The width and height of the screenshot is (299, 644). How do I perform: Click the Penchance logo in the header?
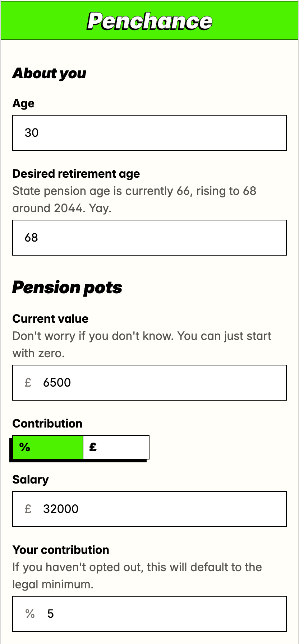click(149, 21)
